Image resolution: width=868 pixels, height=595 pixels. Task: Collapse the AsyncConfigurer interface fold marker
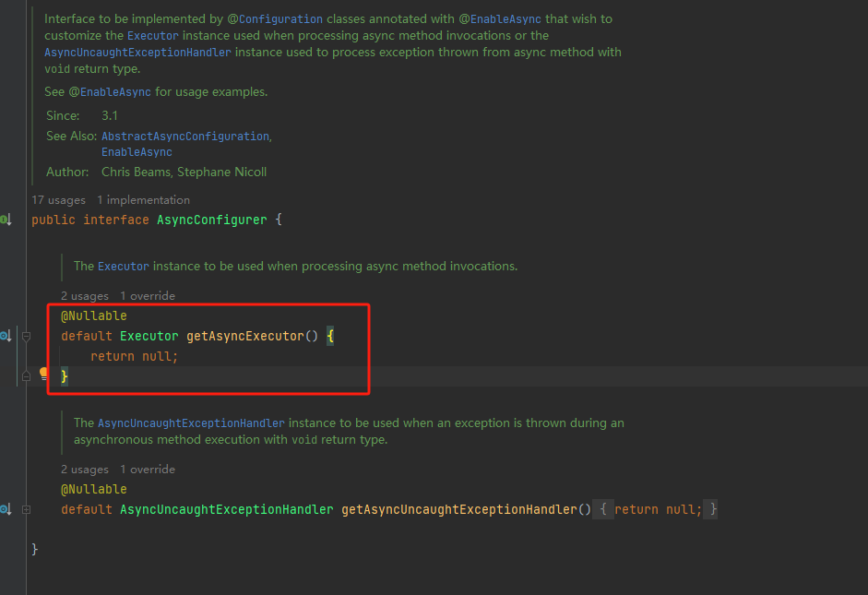tap(28, 220)
